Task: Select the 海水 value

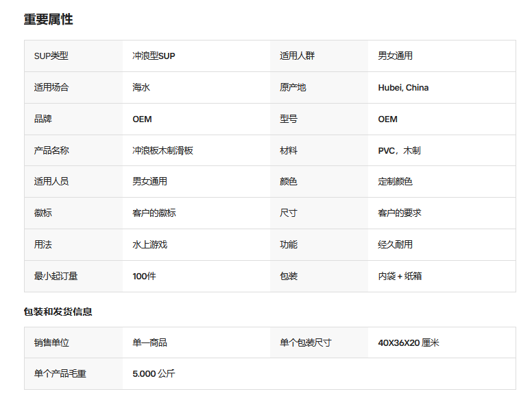Action: (141, 88)
